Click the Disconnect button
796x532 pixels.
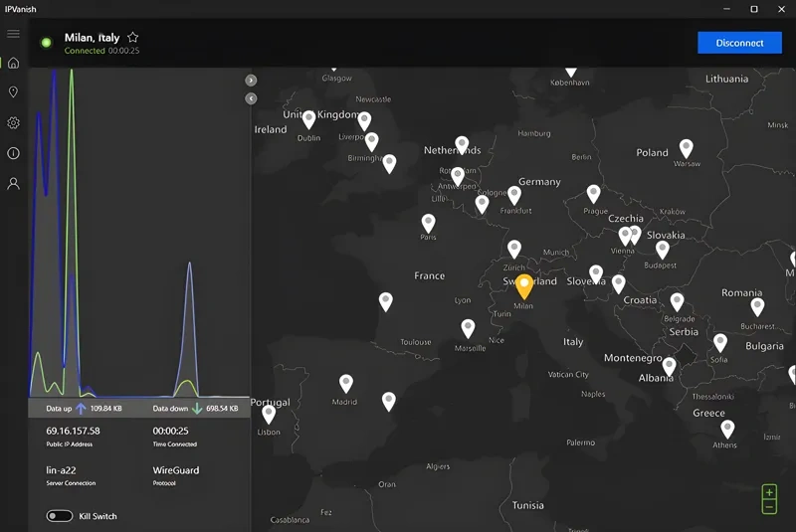[x=739, y=43]
